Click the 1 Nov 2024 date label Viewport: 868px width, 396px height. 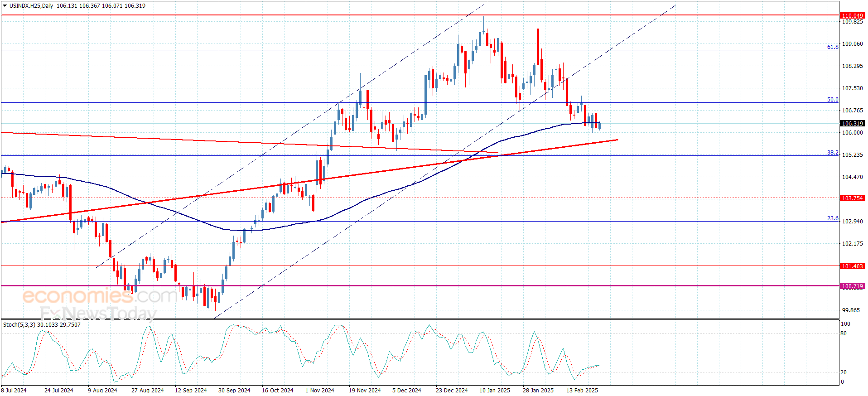[320, 390]
